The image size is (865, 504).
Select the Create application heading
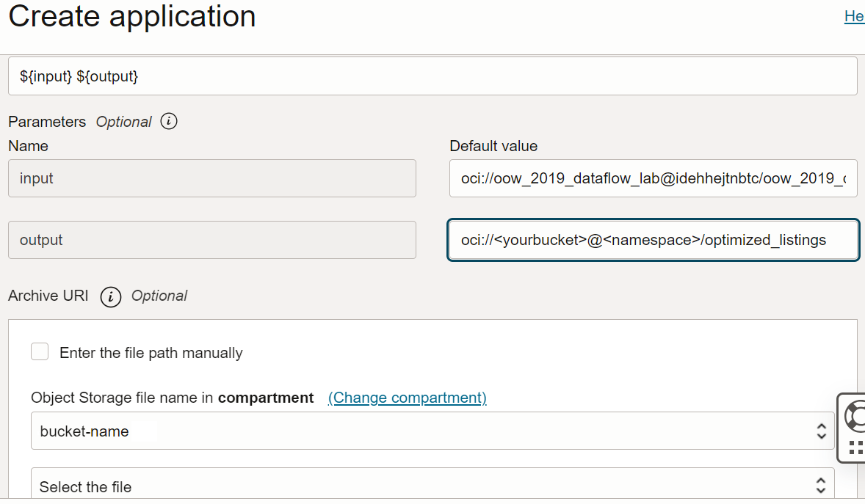(x=131, y=16)
